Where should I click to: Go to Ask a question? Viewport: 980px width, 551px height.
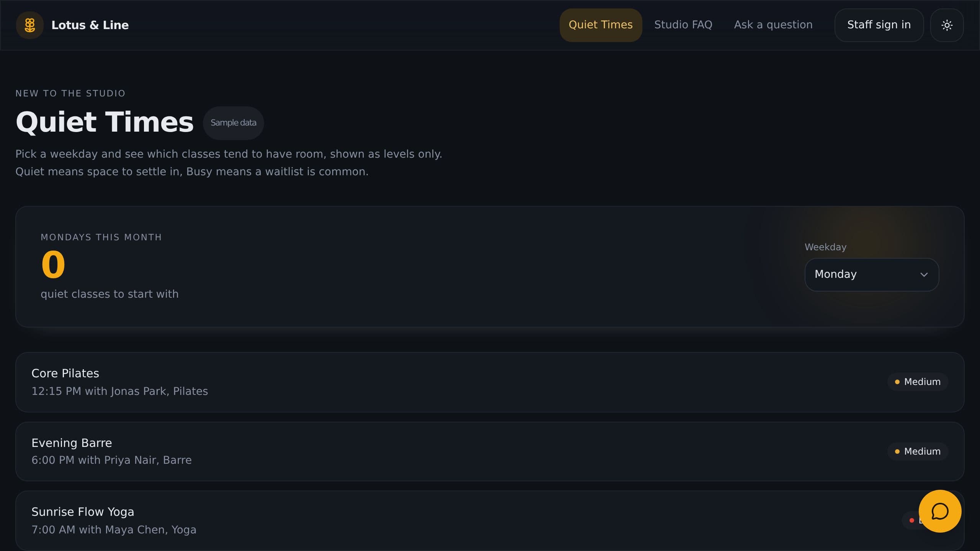point(773,25)
